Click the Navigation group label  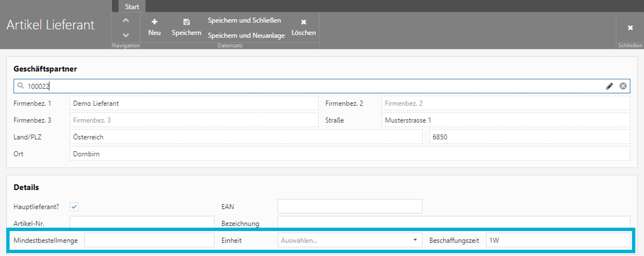tap(126, 46)
